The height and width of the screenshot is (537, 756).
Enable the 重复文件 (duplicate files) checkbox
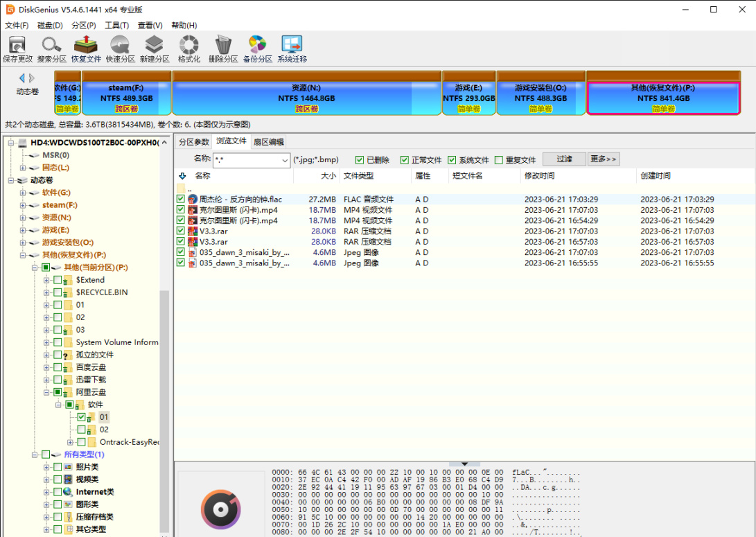point(499,159)
